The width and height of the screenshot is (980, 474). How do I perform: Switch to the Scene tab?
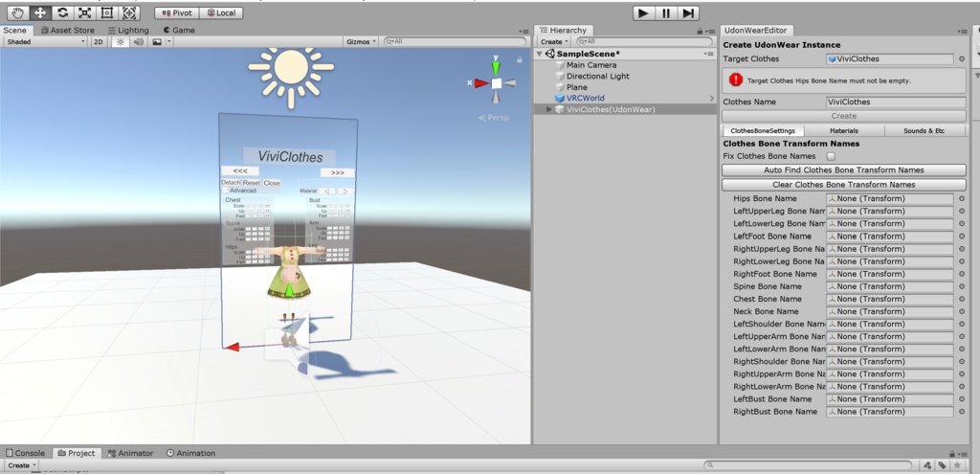click(x=15, y=30)
